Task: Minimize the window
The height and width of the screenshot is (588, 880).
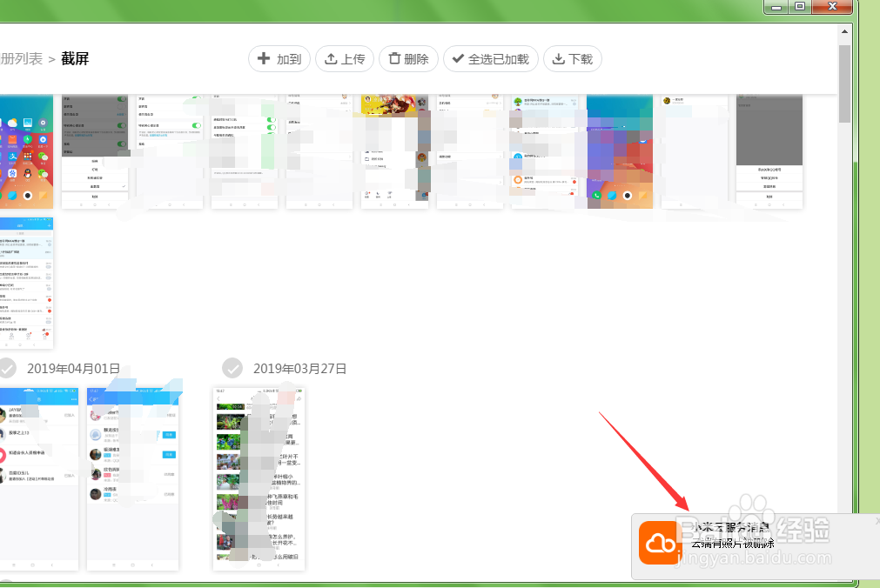Action: [x=776, y=7]
